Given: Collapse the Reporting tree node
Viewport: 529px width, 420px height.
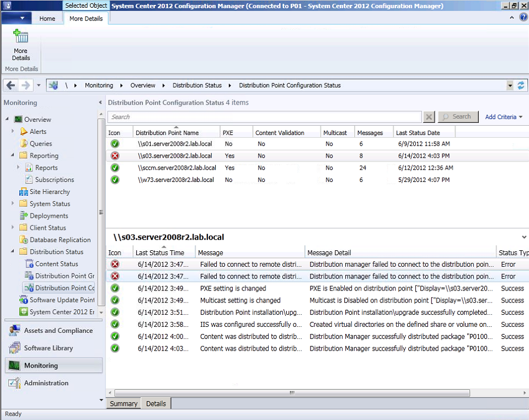Looking at the screenshot, I should [13, 155].
